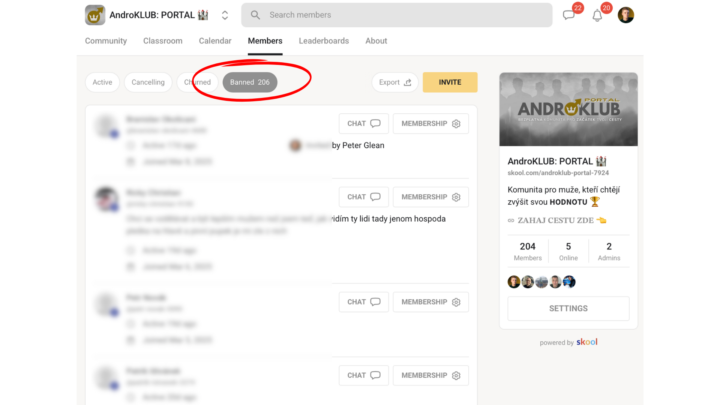Open the Calendar tab
The height and width of the screenshot is (405, 720).
point(215,41)
